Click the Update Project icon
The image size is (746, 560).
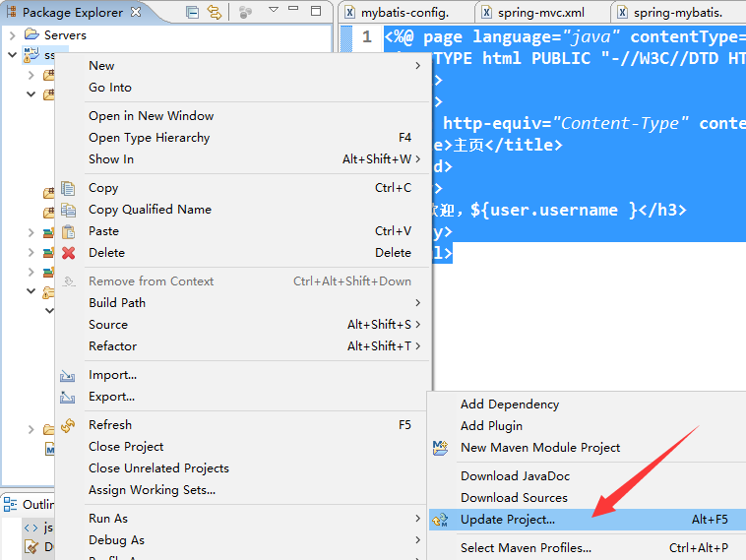441,520
